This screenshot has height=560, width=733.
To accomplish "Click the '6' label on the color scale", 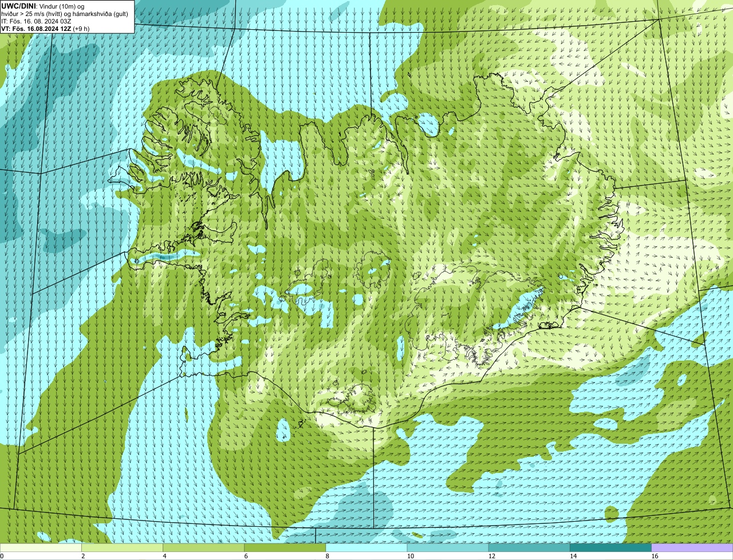I will [x=246, y=556].
